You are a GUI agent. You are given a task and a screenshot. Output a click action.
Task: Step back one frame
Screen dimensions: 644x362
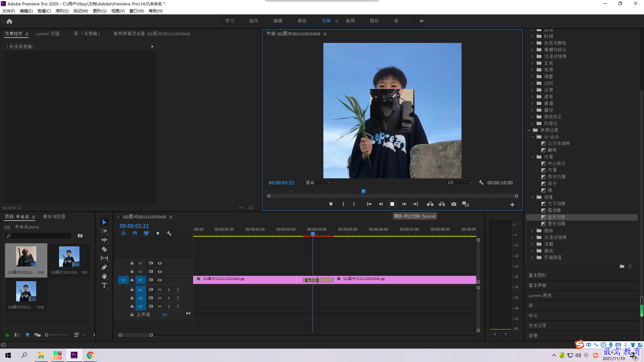tap(381, 204)
